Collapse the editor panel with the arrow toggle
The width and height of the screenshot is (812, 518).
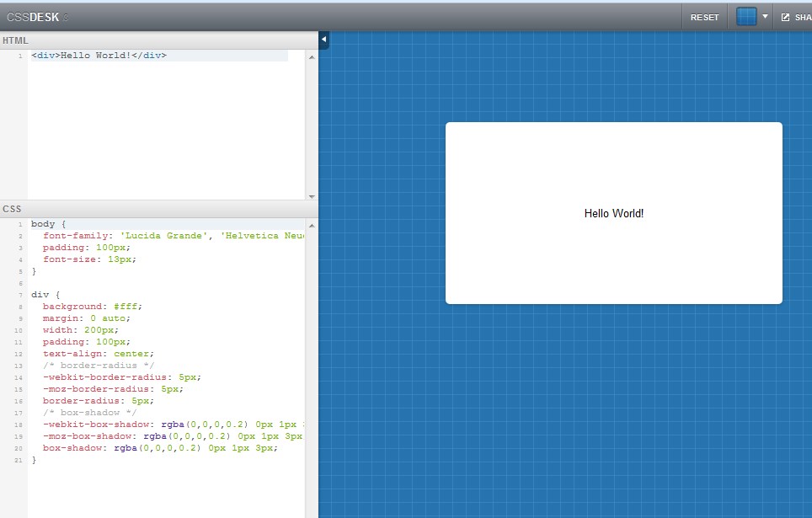tap(323, 39)
